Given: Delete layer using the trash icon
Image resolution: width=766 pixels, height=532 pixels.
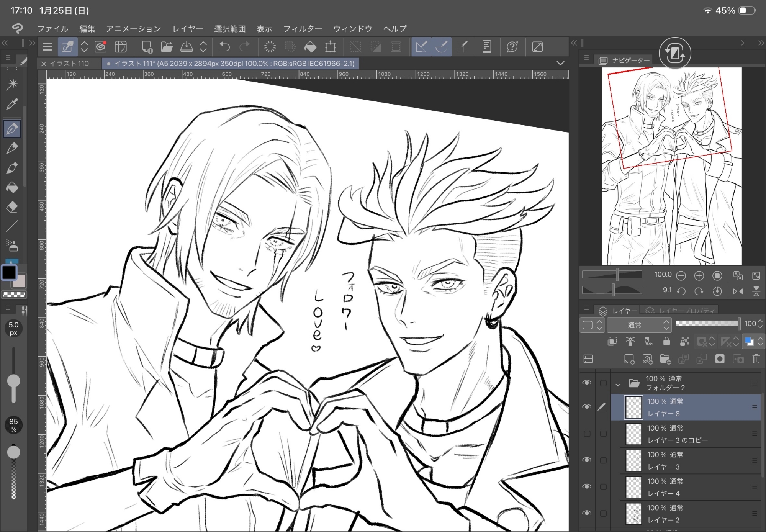Looking at the screenshot, I should 756,359.
